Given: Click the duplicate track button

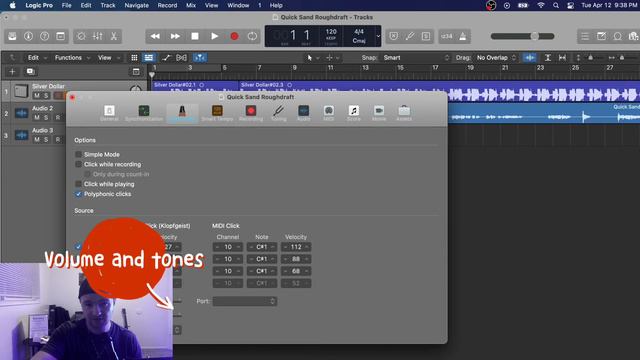Looking at the screenshot, I should point(30,71).
